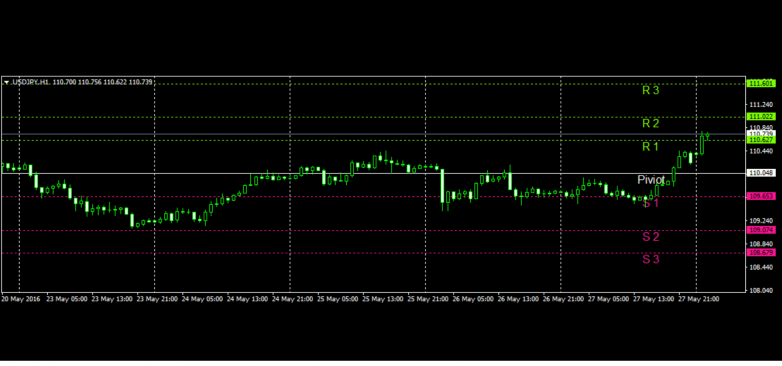Viewport: 782px width, 366px height.
Task: Click the 26 May 21:00 time label
Action: (564, 299)
